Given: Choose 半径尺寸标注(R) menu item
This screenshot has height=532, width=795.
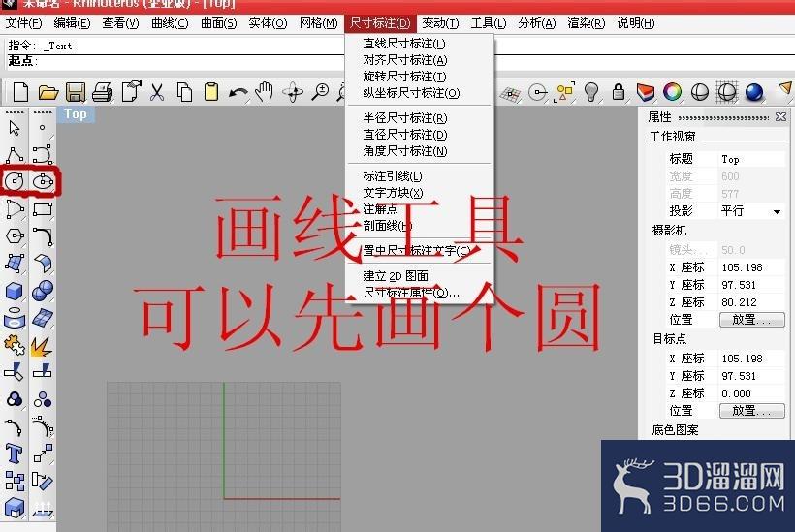Looking at the screenshot, I should coord(404,118).
